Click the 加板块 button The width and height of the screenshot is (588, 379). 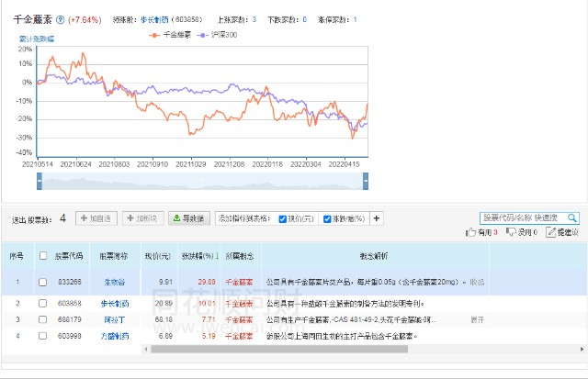(143, 218)
